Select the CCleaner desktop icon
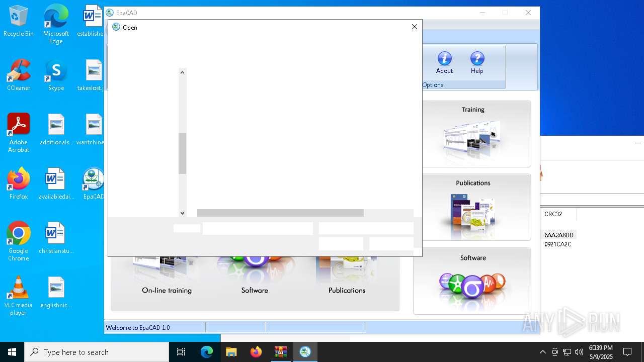 tap(19, 75)
